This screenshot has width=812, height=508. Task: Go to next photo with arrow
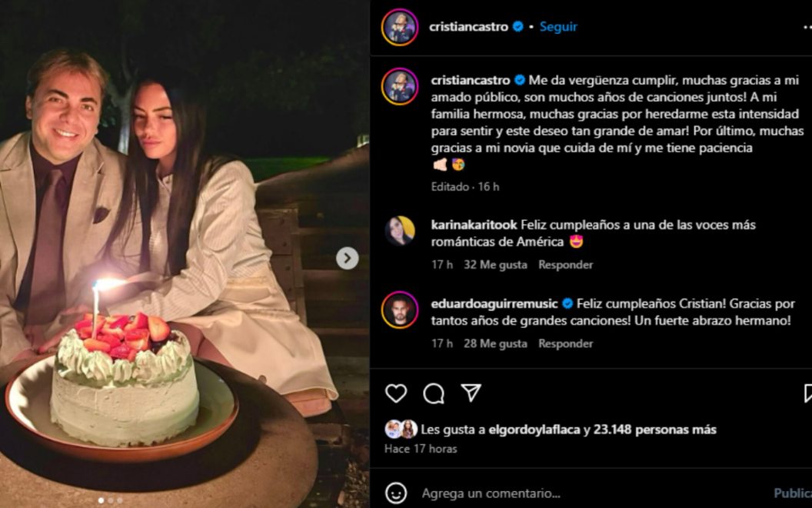point(347,258)
